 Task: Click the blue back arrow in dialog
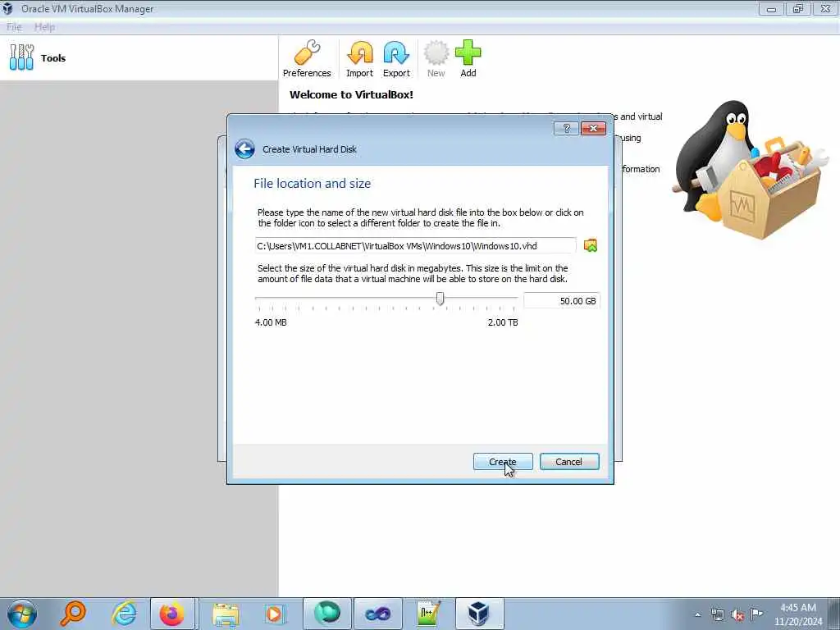point(244,149)
